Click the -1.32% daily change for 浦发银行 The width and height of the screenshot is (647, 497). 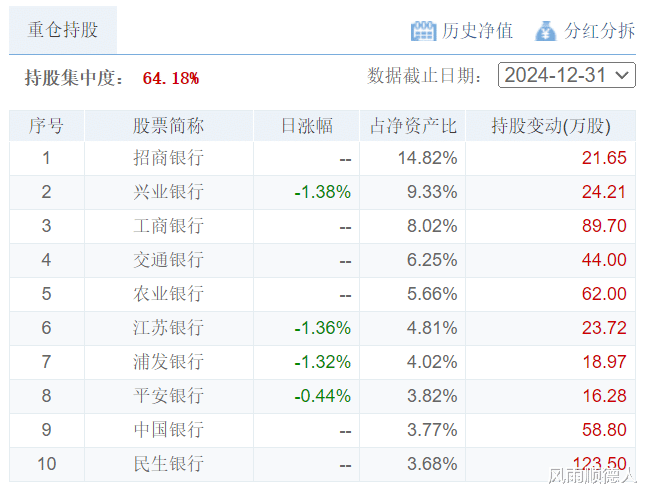(x=322, y=362)
